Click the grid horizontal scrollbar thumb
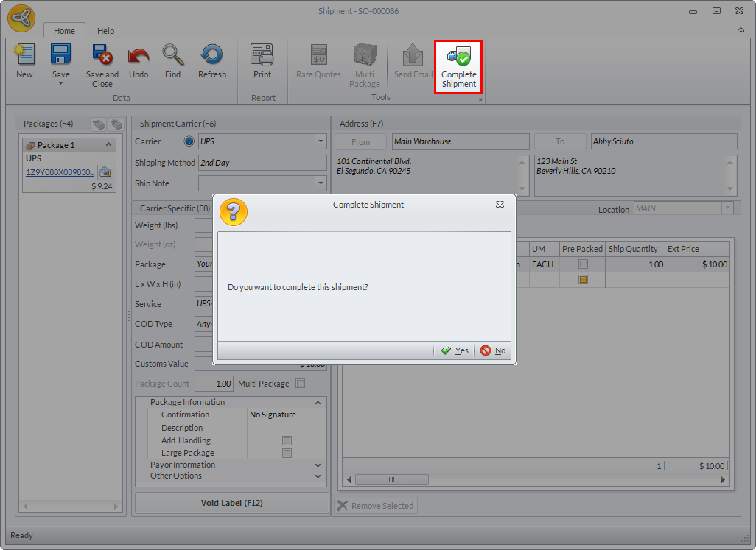The width and height of the screenshot is (756, 550). (x=391, y=480)
